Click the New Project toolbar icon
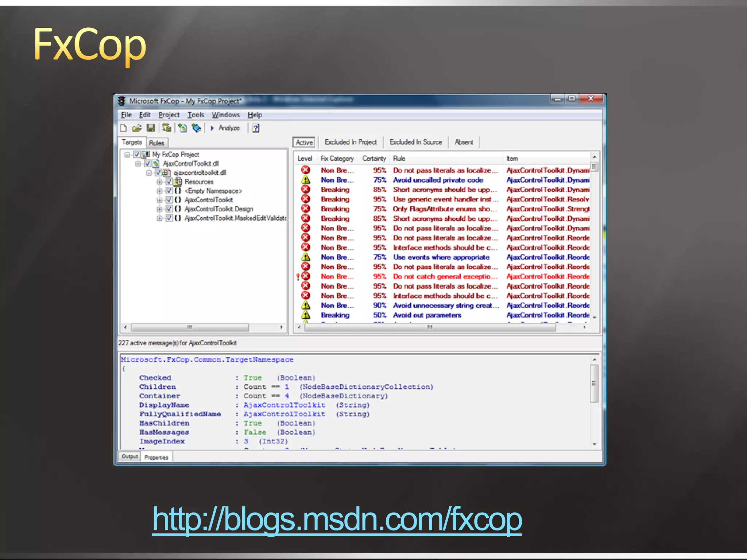The height and width of the screenshot is (560, 747). 123,128
